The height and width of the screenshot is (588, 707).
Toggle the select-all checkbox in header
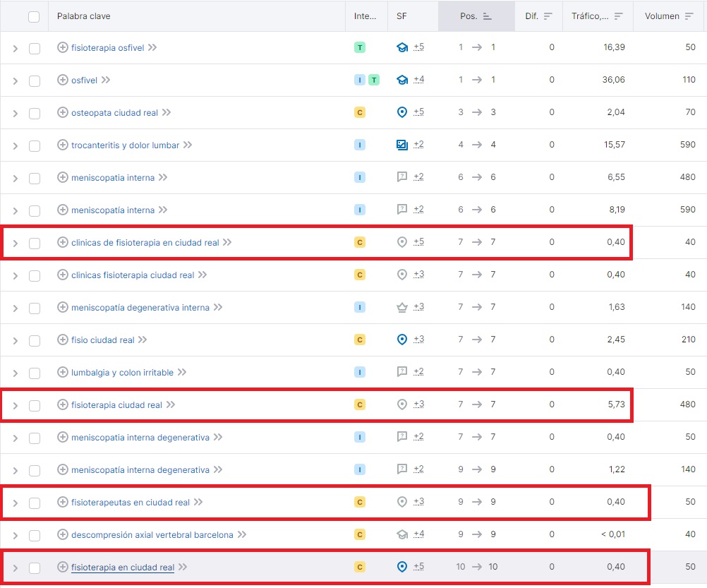tap(34, 16)
